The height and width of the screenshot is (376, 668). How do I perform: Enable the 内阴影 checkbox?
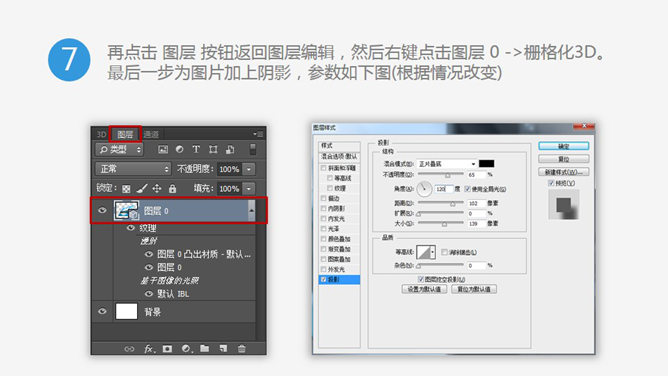tap(324, 208)
